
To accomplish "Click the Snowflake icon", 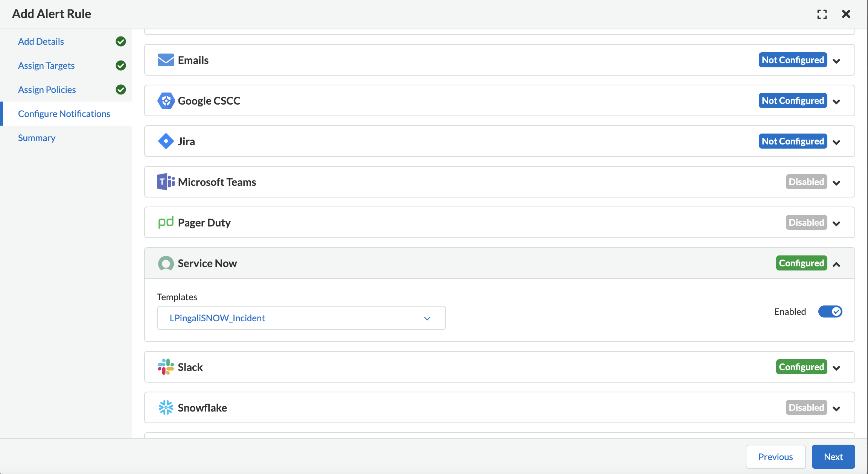I will point(165,407).
